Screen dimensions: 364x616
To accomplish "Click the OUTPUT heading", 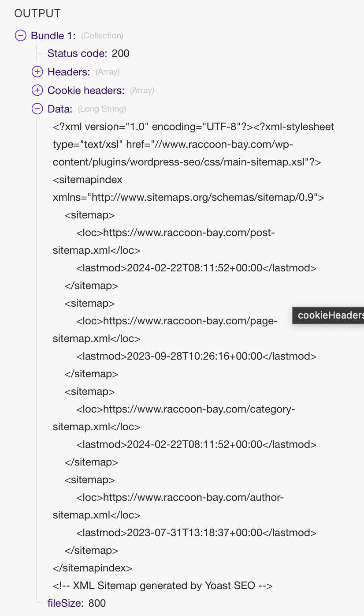I will (x=37, y=13).
